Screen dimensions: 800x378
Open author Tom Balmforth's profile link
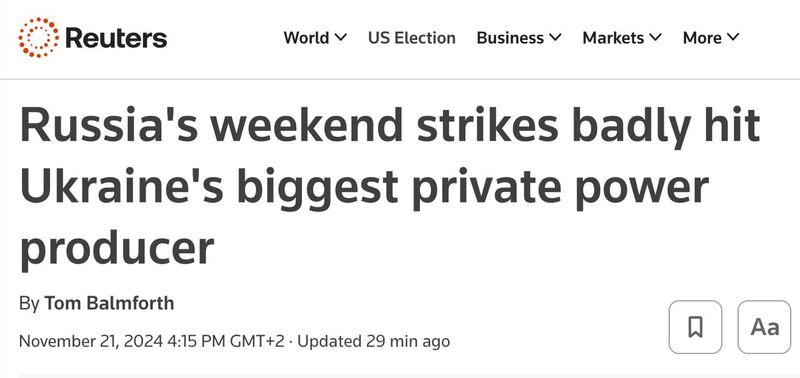(109, 303)
